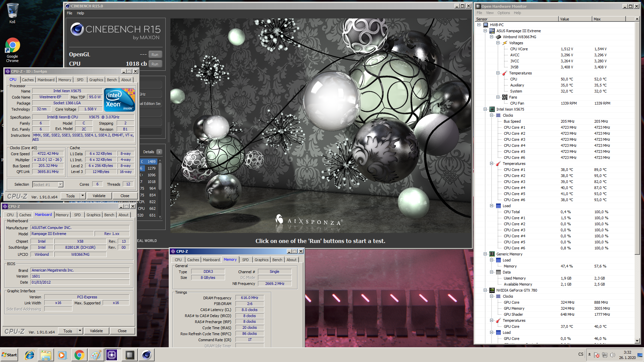Click the fan icon beside Fans
Screen dimensions: 644x362
505,97
